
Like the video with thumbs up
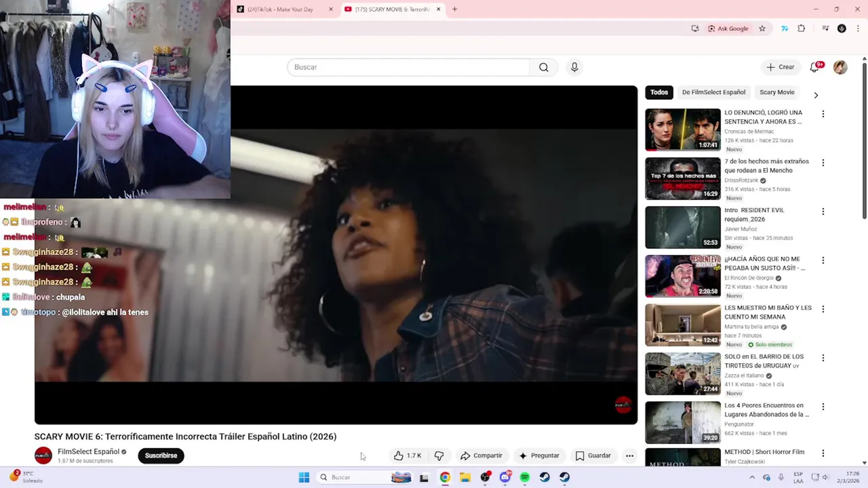click(x=408, y=455)
